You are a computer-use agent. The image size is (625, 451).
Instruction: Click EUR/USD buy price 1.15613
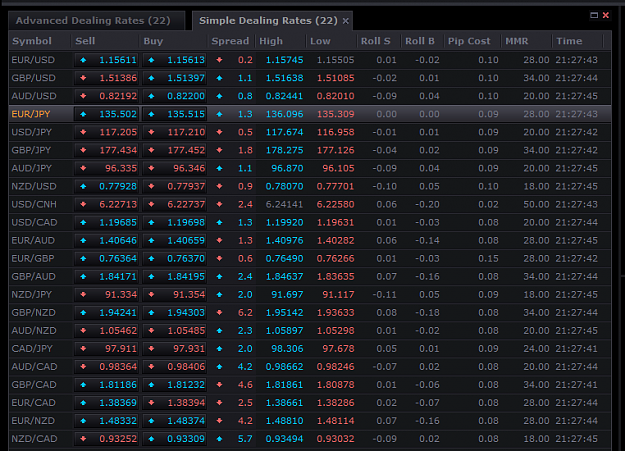[x=174, y=60]
